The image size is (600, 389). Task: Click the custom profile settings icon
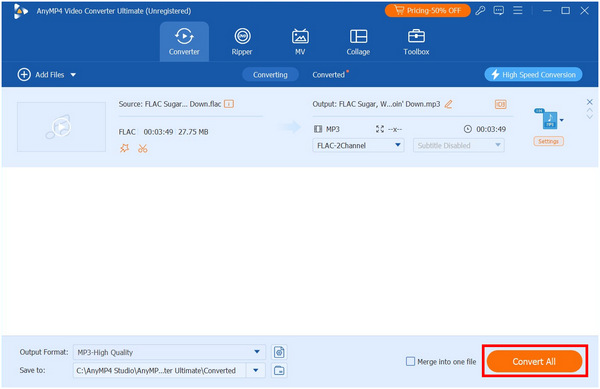[x=279, y=352]
